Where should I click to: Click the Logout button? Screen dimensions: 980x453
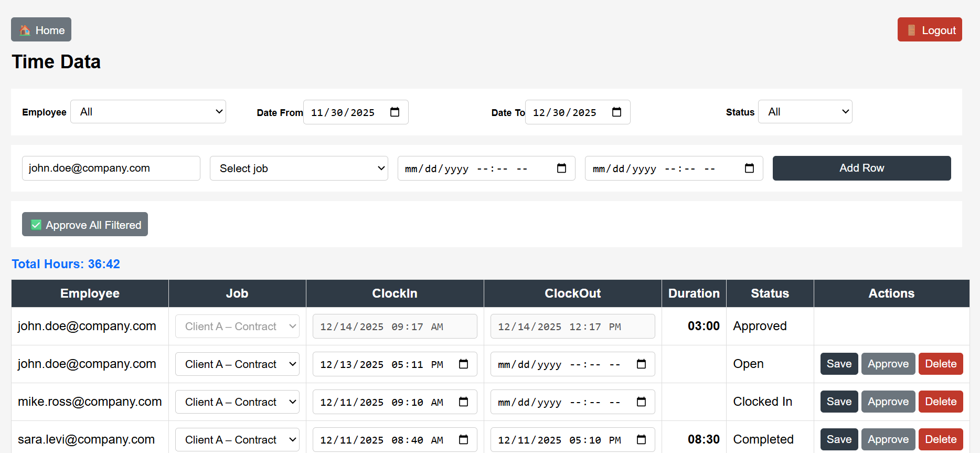click(x=929, y=30)
